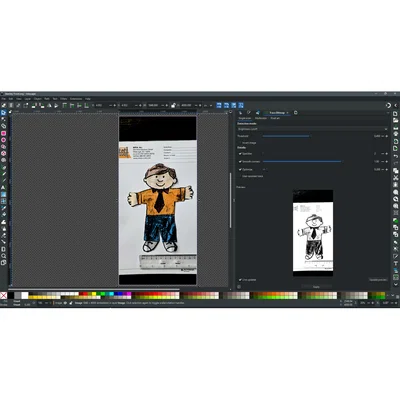The height and width of the screenshot is (400, 400).
Task: Select the Gradient tool in toolbox
Action: tap(3, 194)
